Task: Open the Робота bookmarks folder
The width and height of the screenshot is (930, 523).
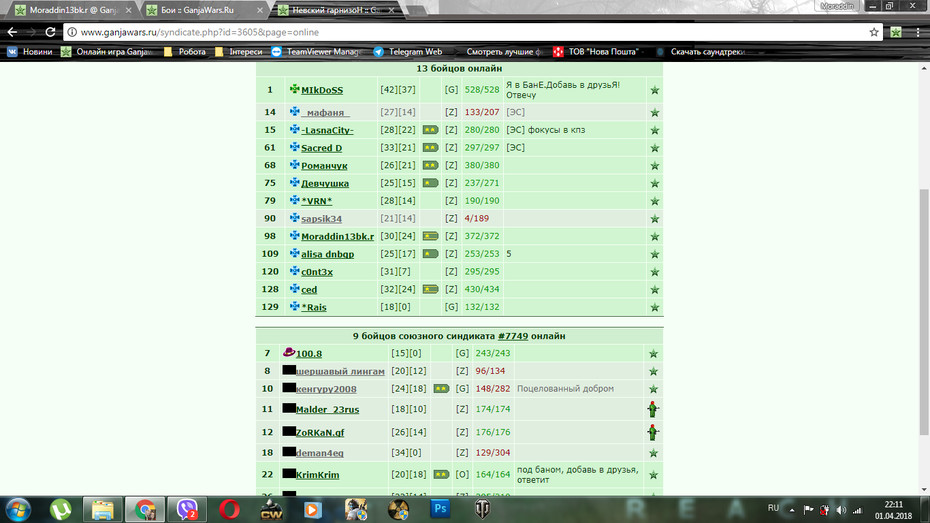Action: coord(184,52)
